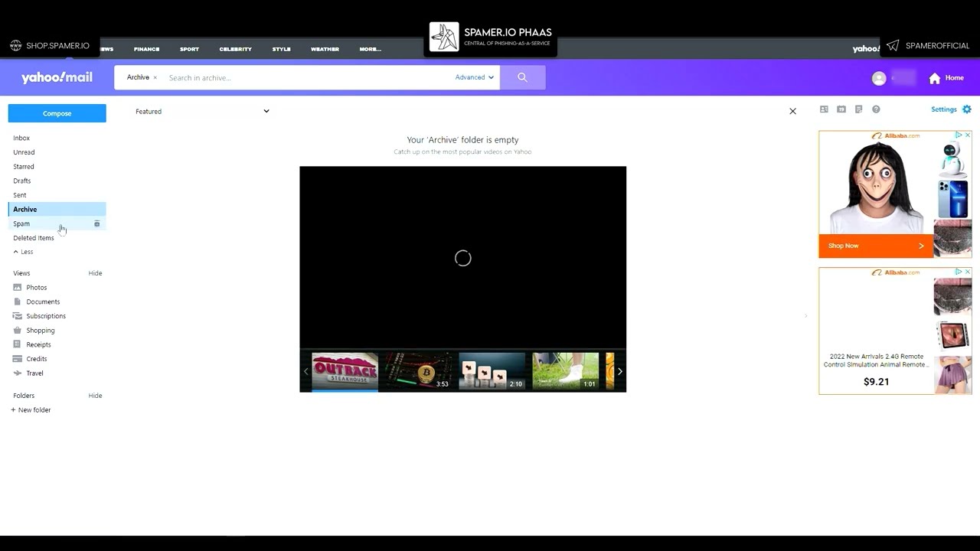The height and width of the screenshot is (551, 980).
Task: Play the Bitcoin video thumbnail 3:53
Action: pos(418,371)
